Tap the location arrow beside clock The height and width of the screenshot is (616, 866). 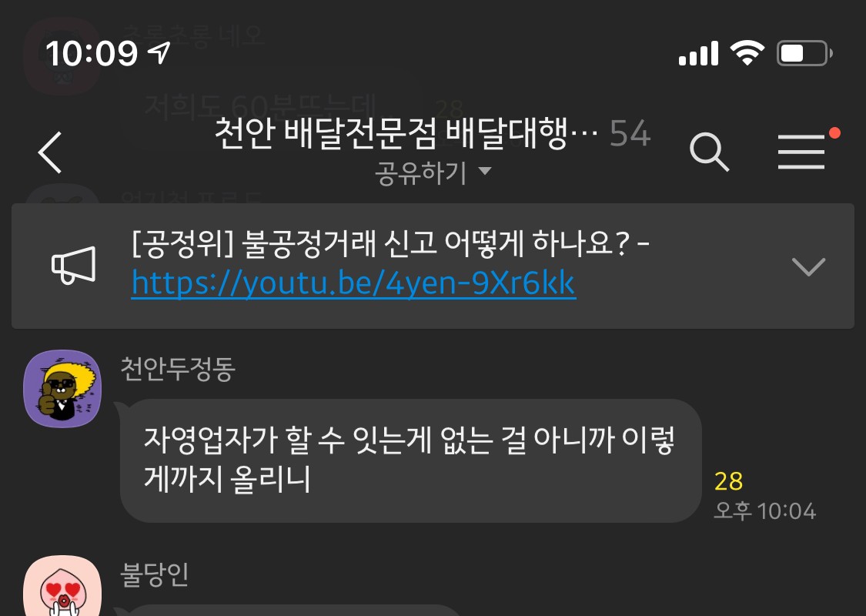[x=159, y=53]
